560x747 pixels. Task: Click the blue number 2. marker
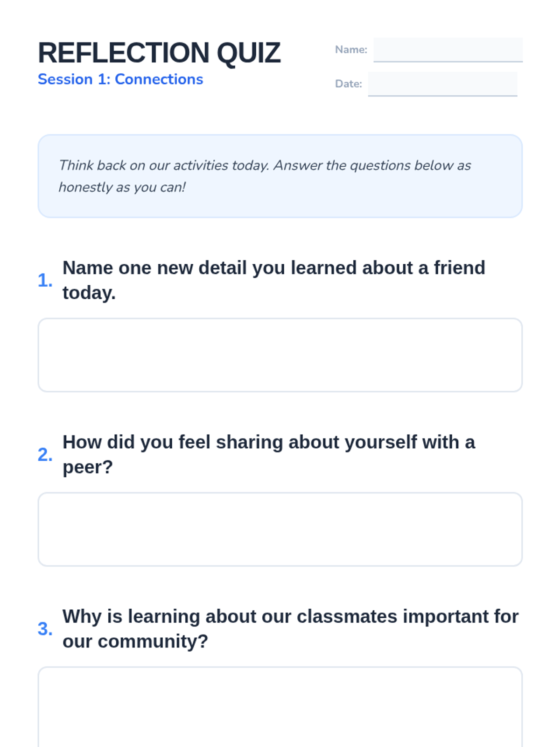point(45,455)
